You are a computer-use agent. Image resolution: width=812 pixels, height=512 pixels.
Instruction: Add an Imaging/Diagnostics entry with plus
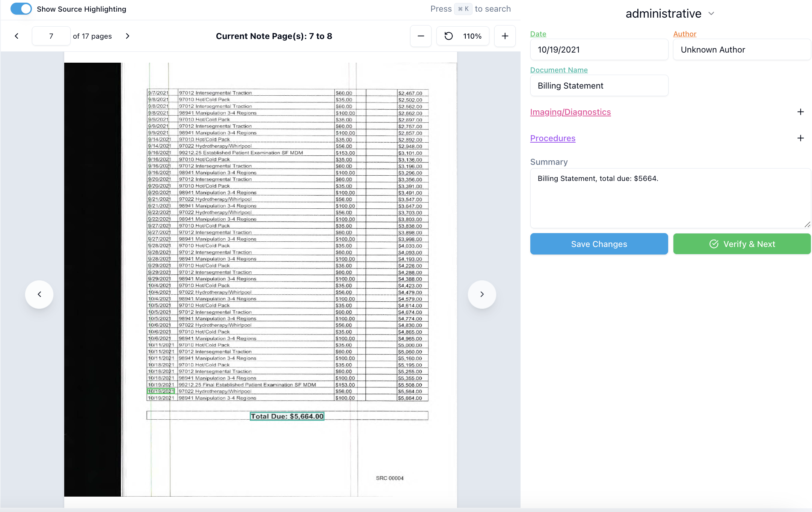pos(800,112)
